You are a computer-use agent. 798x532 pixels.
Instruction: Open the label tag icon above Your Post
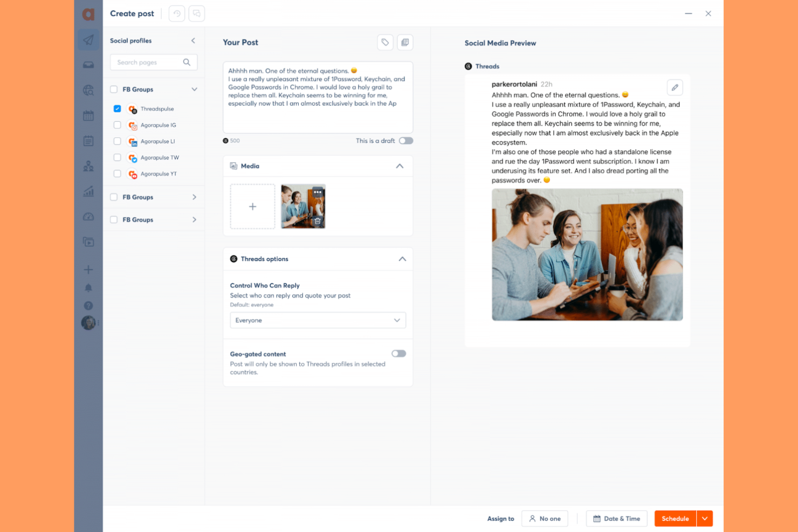point(385,42)
